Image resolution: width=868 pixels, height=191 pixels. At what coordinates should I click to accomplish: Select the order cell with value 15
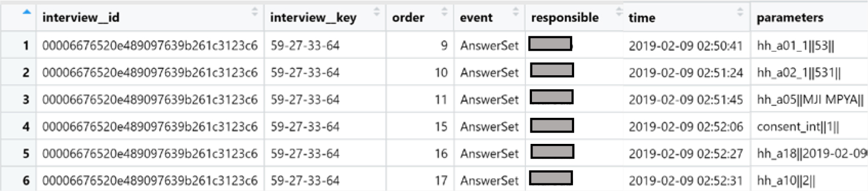pos(420,126)
